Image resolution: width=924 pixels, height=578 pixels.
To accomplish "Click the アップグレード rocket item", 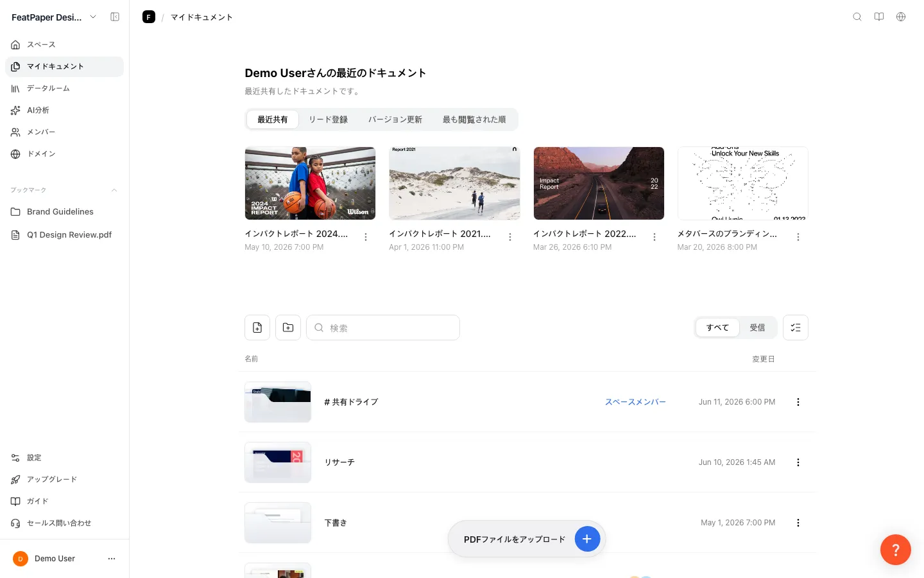I will coord(64,480).
